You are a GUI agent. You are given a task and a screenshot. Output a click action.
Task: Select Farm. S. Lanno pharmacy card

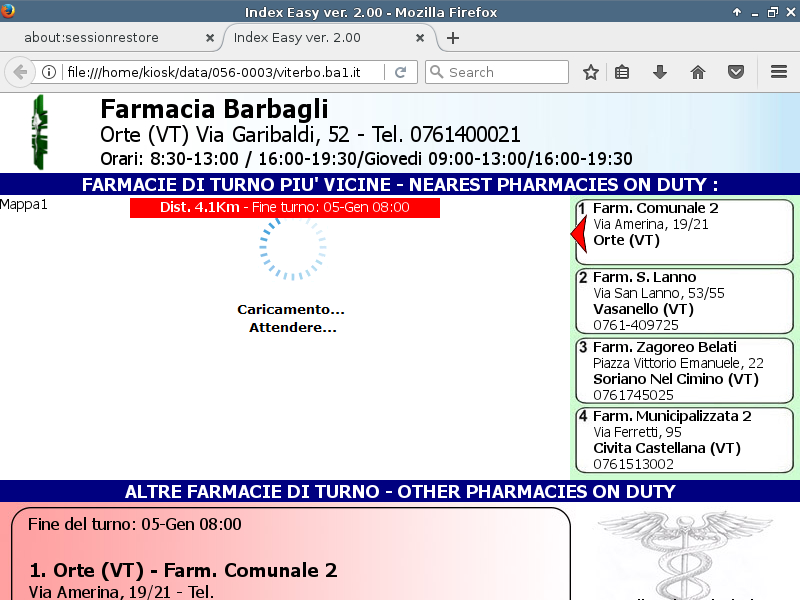[684, 301]
